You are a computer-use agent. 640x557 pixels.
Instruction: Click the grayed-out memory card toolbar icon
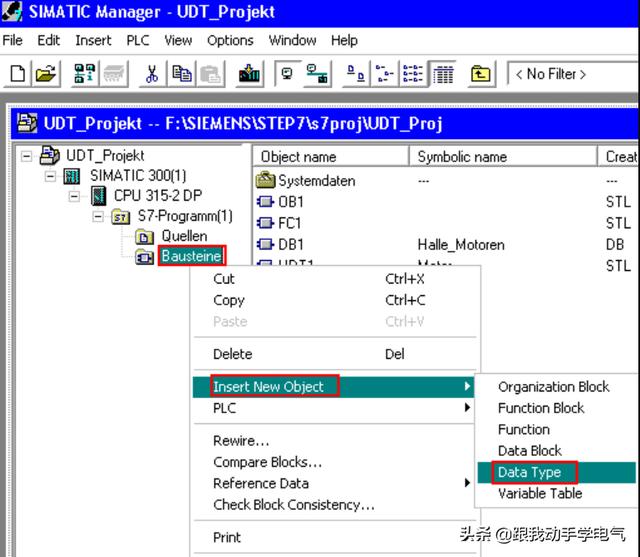tap(113, 74)
